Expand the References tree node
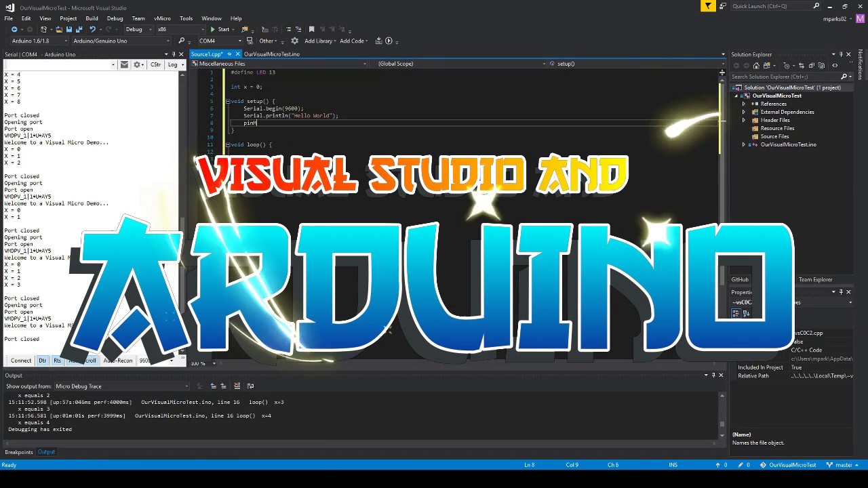 (x=744, y=104)
